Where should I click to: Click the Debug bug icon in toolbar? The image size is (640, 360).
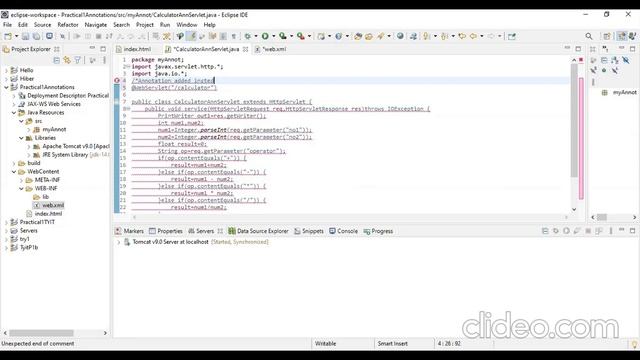click(x=247, y=36)
